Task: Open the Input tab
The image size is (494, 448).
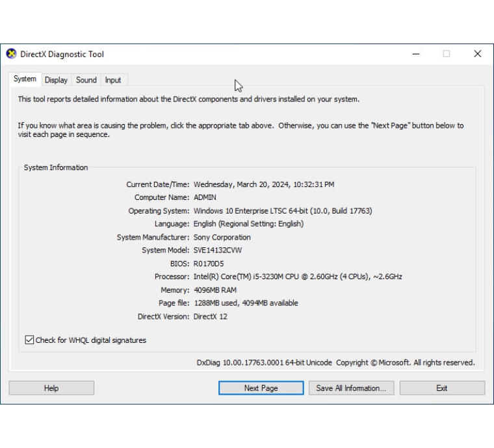Action: click(x=113, y=81)
